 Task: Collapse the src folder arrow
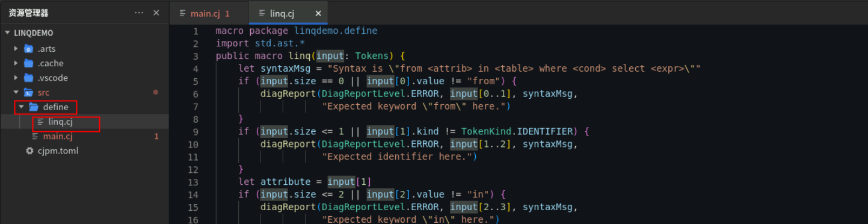click(16, 93)
